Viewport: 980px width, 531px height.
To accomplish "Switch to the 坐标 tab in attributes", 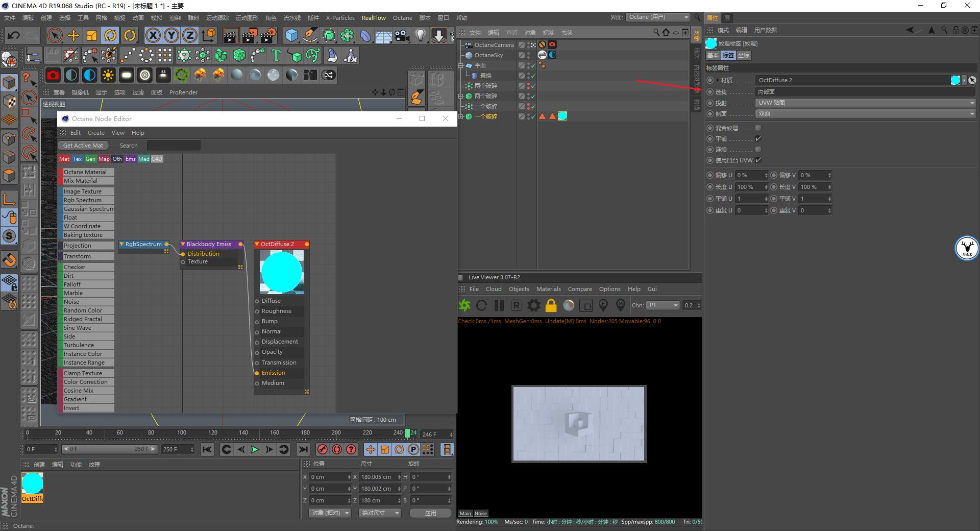I will [x=743, y=55].
